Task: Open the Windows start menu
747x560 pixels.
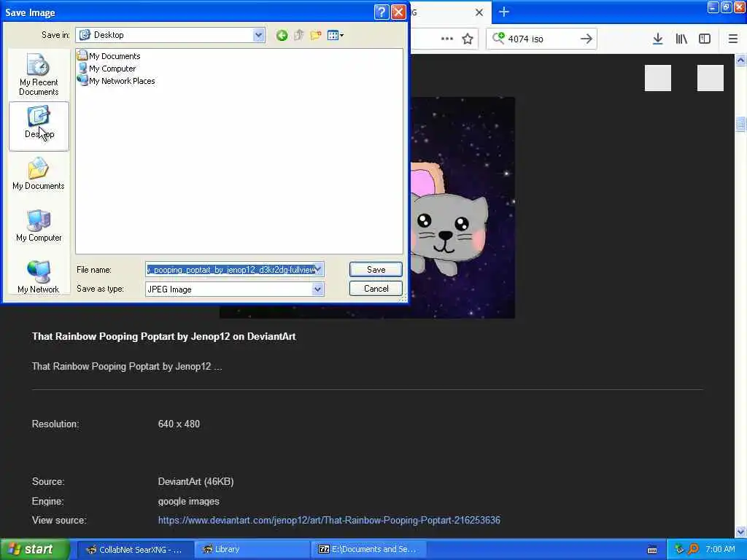Action: (34, 549)
